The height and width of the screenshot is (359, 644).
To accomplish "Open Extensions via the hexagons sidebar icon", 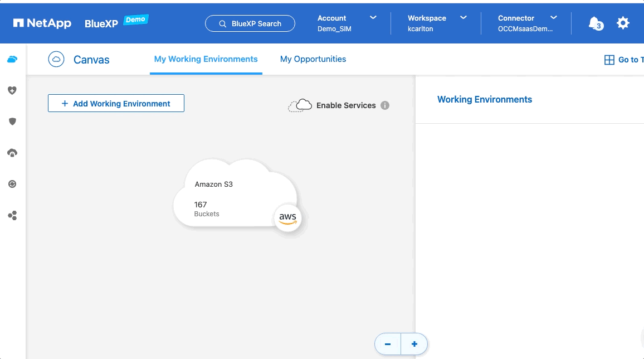I will 12,215.
